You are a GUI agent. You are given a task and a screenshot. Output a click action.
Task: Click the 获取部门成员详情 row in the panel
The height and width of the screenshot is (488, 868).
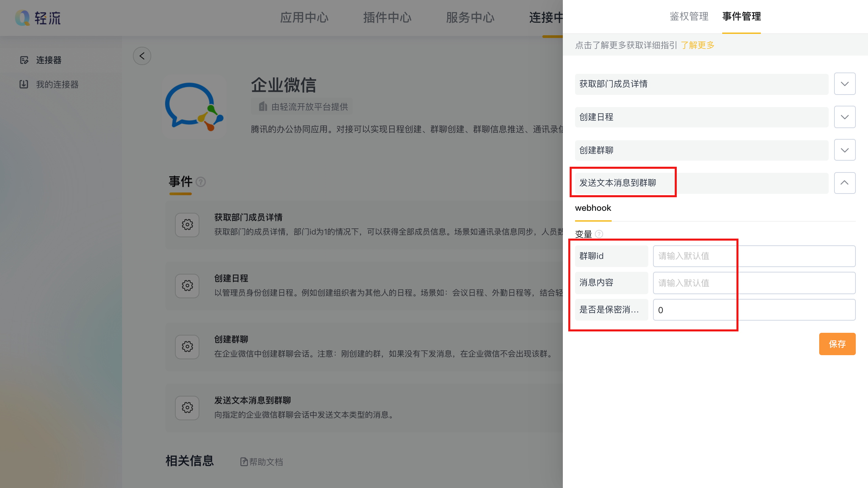tap(702, 84)
